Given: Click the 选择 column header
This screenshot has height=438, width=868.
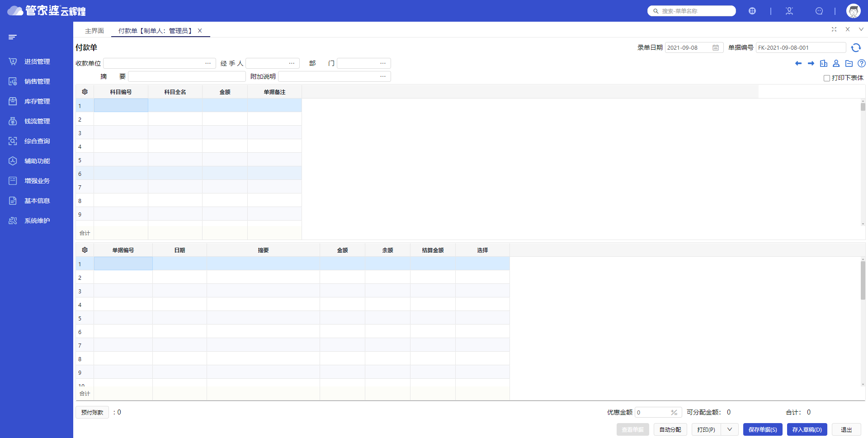Looking at the screenshot, I should (482, 250).
